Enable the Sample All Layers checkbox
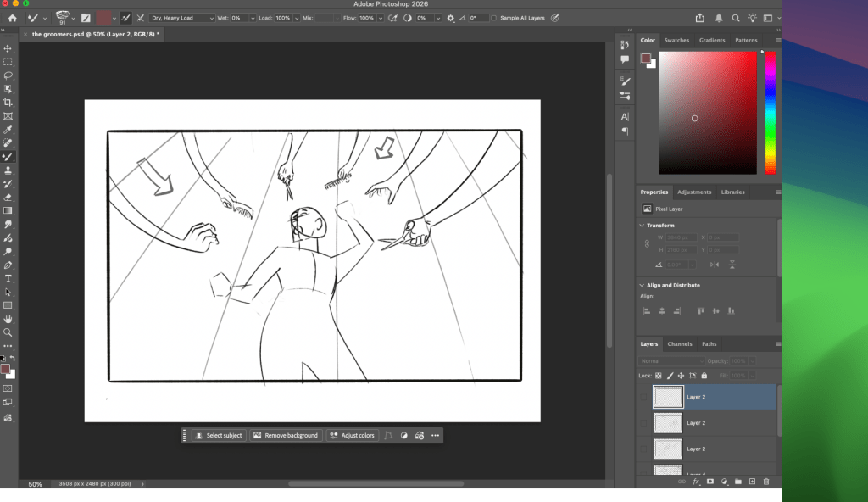868x502 pixels. click(x=494, y=18)
